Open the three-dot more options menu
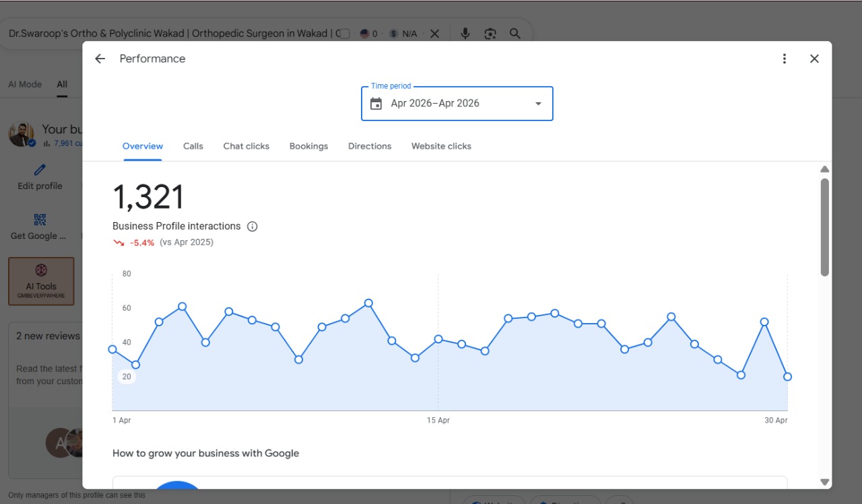 pos(784,59)
